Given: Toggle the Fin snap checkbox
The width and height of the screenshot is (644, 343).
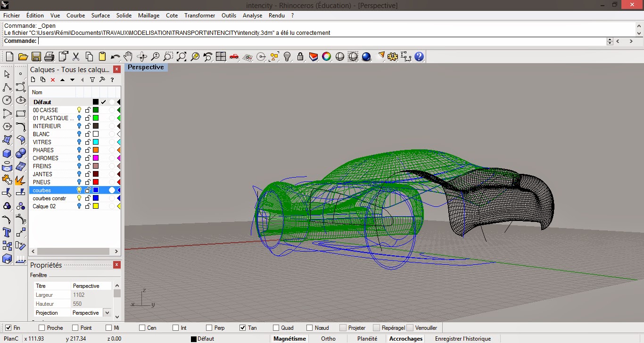Looking at the screenshot, I should (8, 328).
